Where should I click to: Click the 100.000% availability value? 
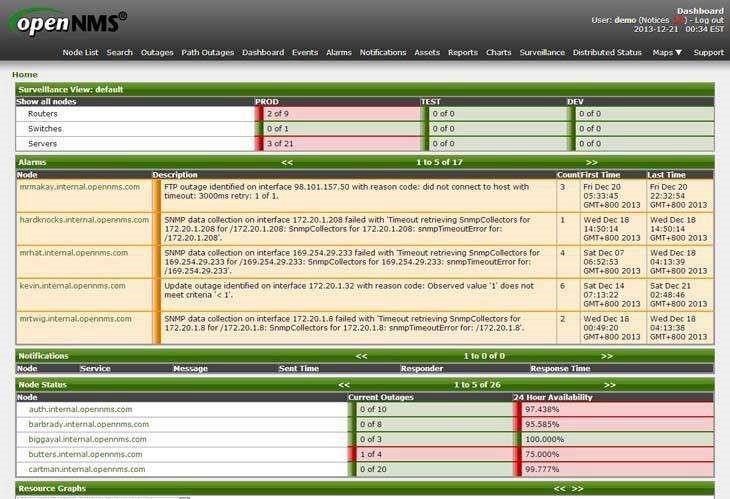click(x=545, y=439)
